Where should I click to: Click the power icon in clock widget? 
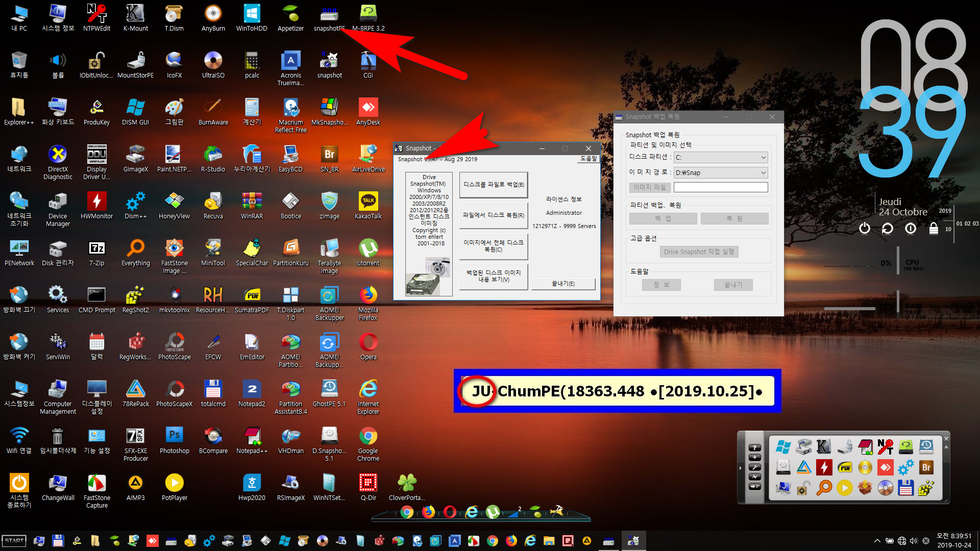tap(864, 228)
